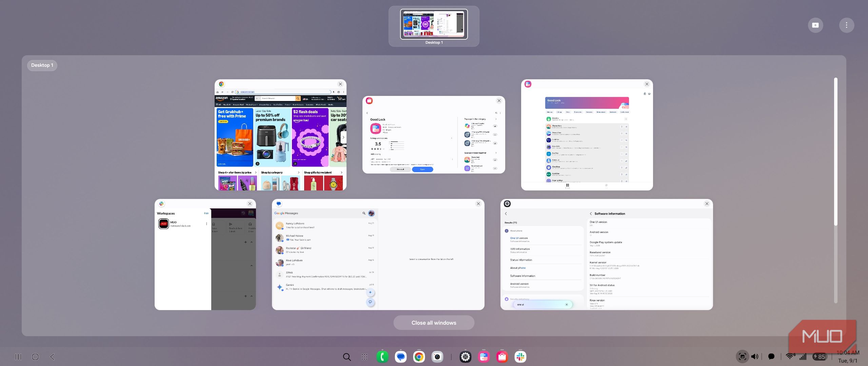The image size is (868, 366).
Task: Open the apps grid drawer in taskbar
Action: click(364, 357)
